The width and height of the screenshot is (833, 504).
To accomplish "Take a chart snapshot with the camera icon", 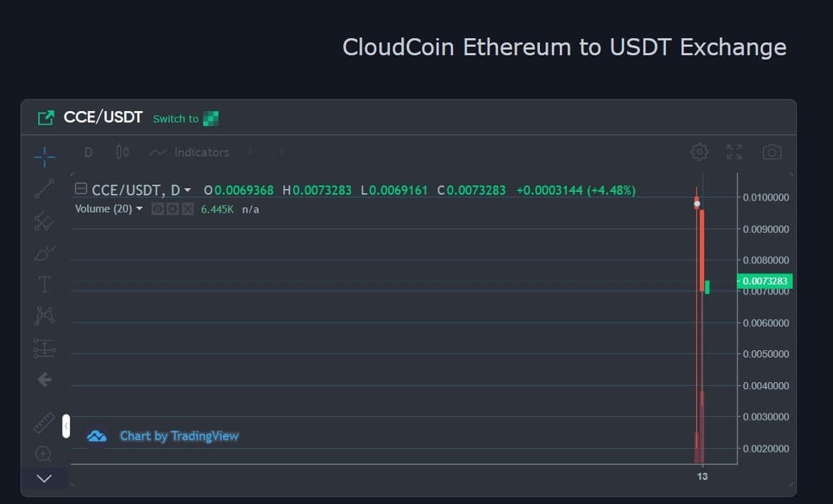I will 771,151.
